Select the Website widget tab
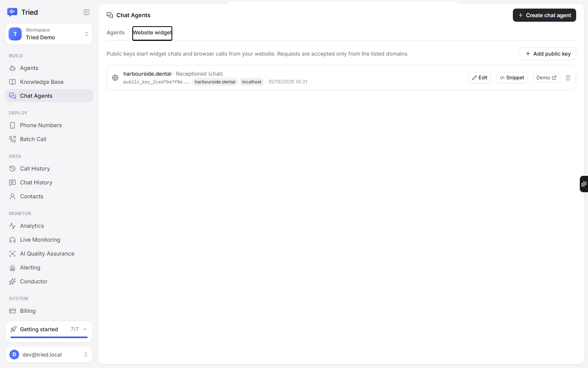Image resolution: width=588 pixels, height=368 pixels. point(152,33)
